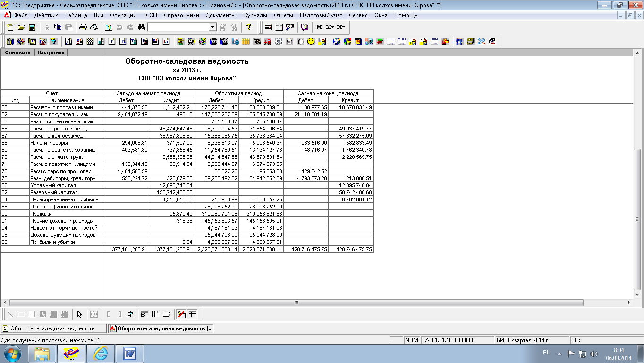Open the КАССА cash desk icon
The image size is (644, 363).
(224, 42)
